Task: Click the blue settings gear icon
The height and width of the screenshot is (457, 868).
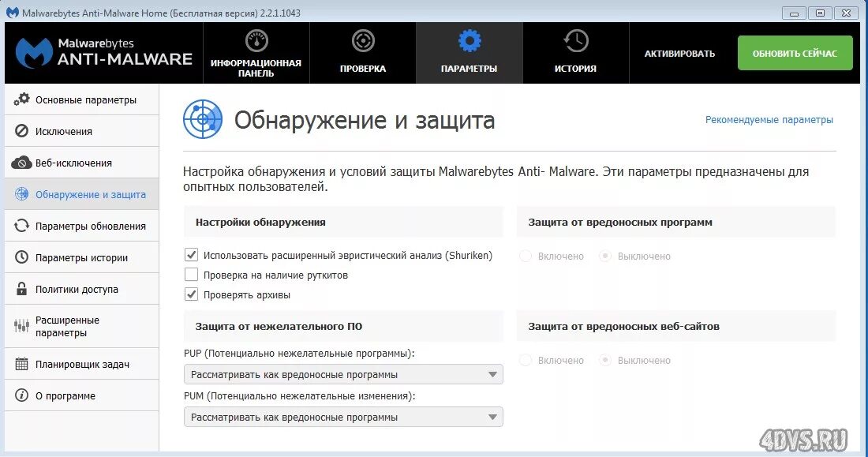Action: click(x=470, y=40)
